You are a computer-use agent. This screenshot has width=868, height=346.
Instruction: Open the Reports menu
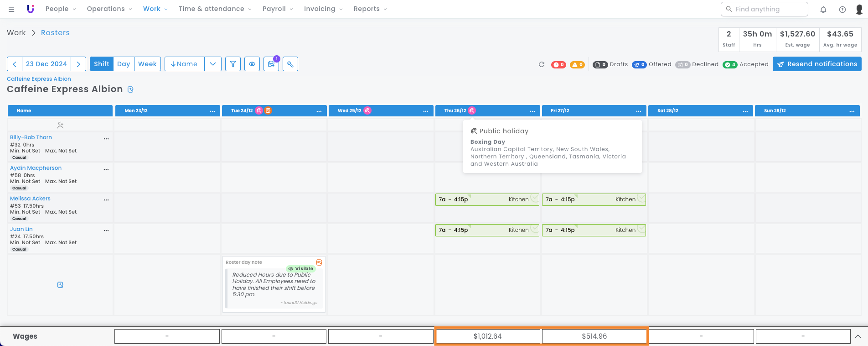[x=370, y=9]
